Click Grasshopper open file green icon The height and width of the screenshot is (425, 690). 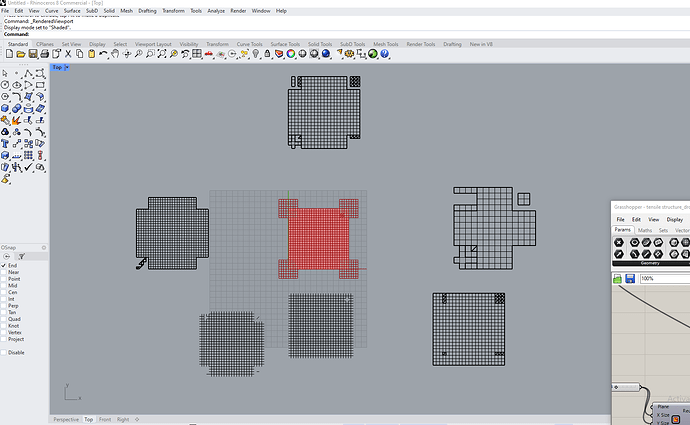617,278
